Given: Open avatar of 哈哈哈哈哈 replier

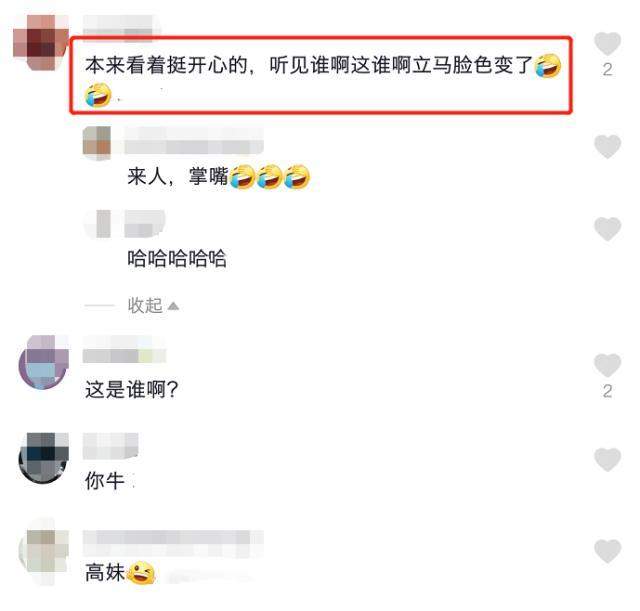Looking at the screenshot, I should (98, 224).
